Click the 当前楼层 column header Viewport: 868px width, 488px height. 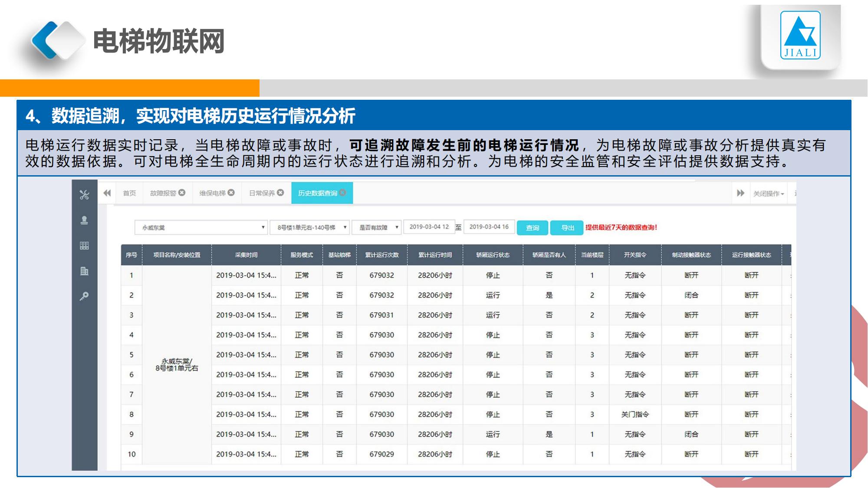pyautogui.click(x=592, y=255)
